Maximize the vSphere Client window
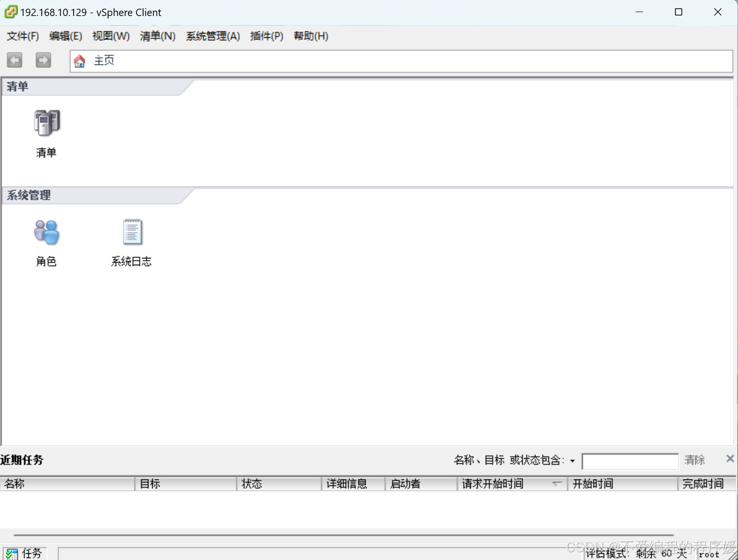738x560 pixels. [678, 12]
